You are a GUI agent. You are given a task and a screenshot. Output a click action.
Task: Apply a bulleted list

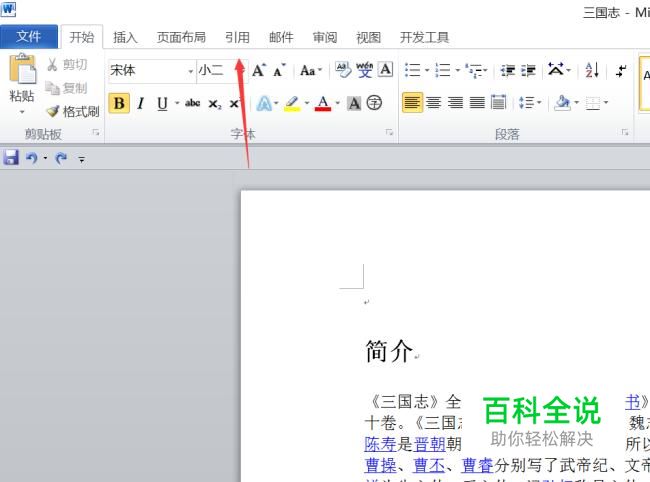412,70
